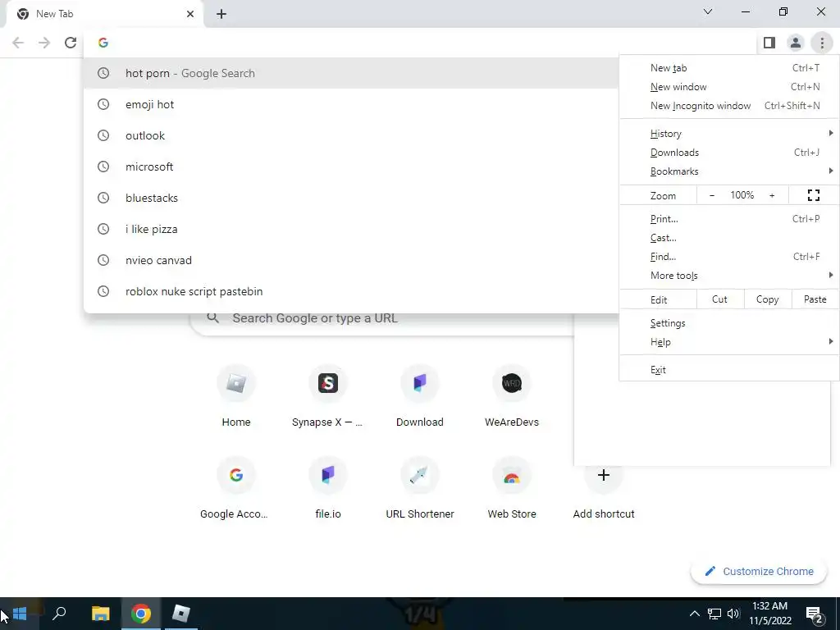Click the Add shortcut plus tile
The height and width of the screenshot is (630, 840).
coord(604,489)
